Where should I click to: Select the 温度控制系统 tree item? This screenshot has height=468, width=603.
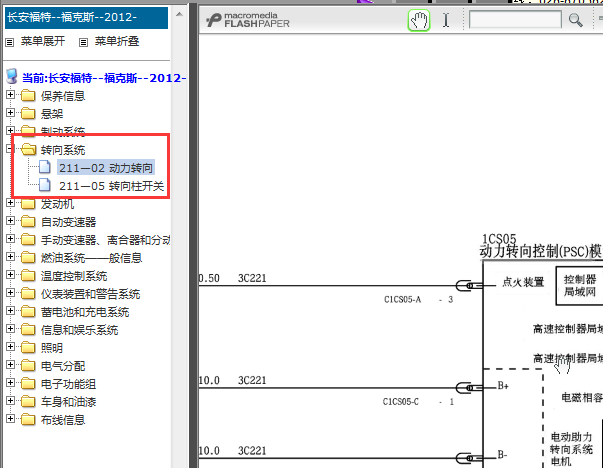click(74, 276)
